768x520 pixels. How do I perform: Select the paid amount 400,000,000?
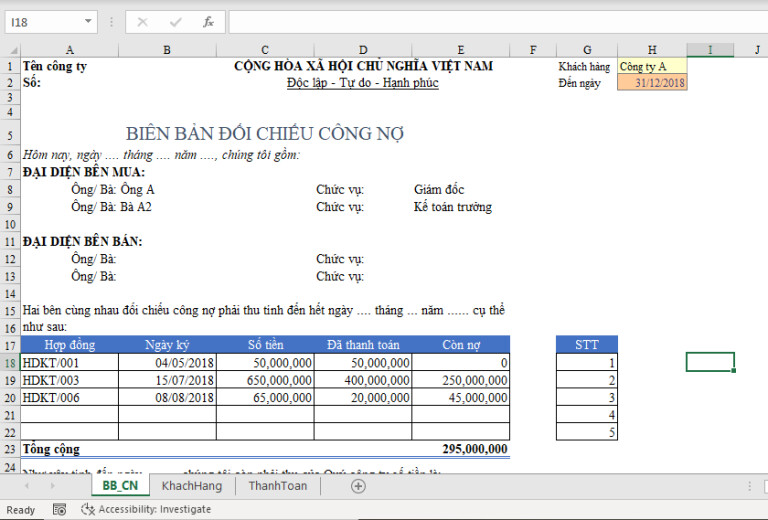pos(363,380)
